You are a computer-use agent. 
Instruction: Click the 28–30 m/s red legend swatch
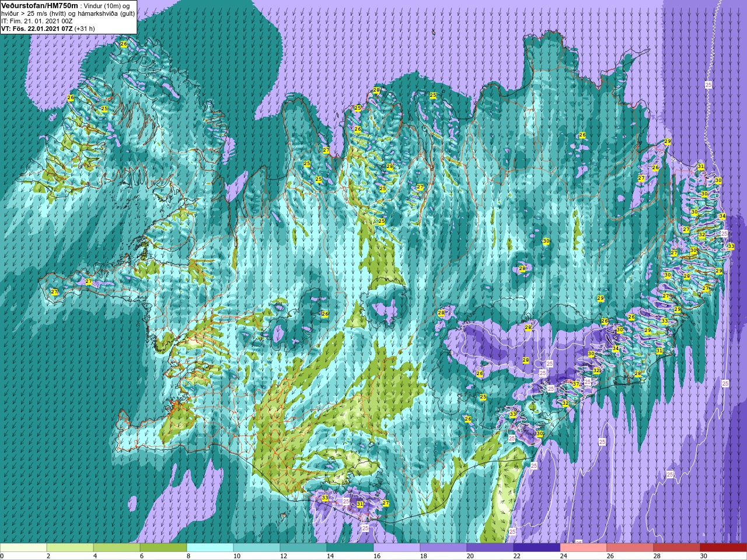pos(677,548)
